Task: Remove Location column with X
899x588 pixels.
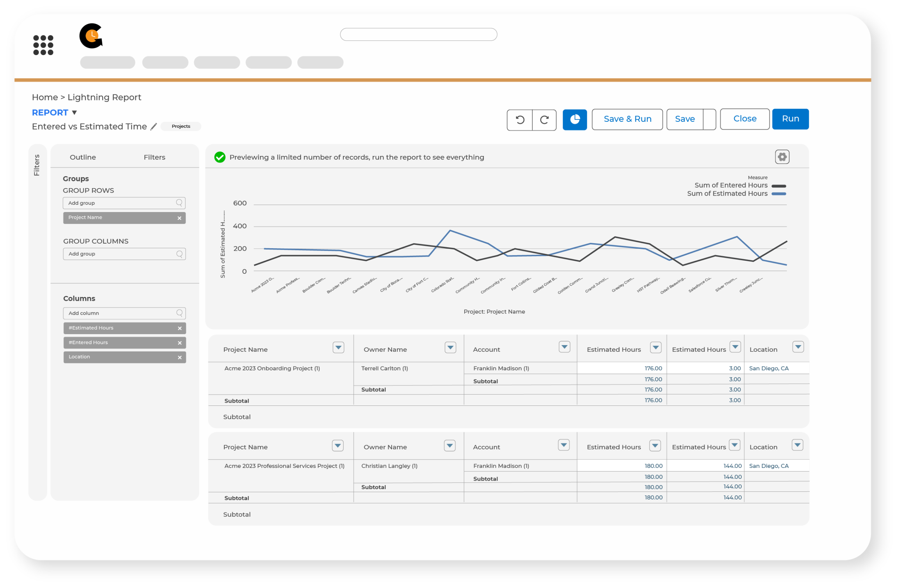Action: [x=180, y=357]
